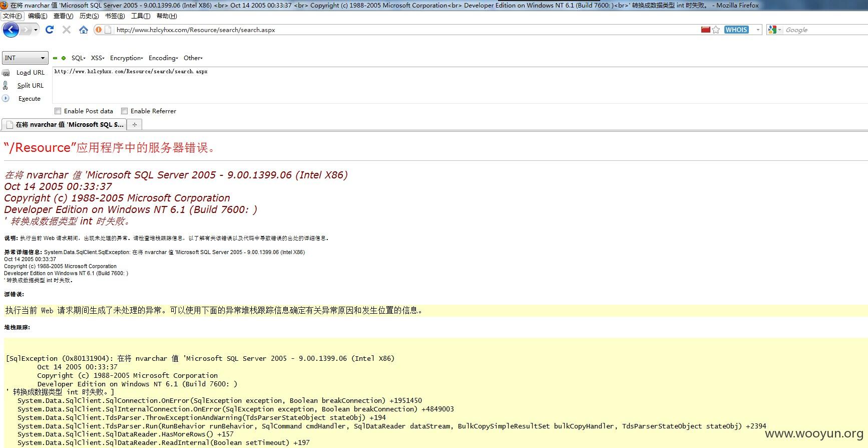Click the 'TdsParser.ThrowExceptionAndWarning' stack line

(202, 418)
